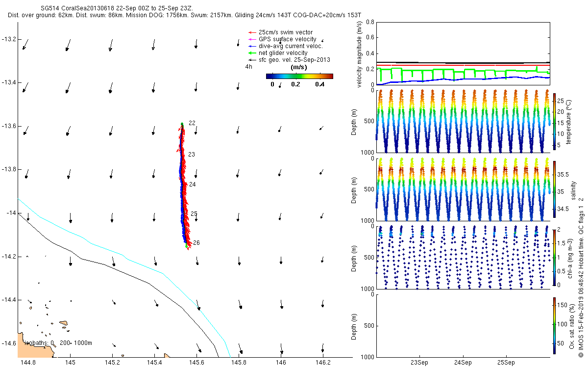The image size is (588, 368).
Task: Click the red swim-vector glider track on the map
Action: [x=184, y=189]
